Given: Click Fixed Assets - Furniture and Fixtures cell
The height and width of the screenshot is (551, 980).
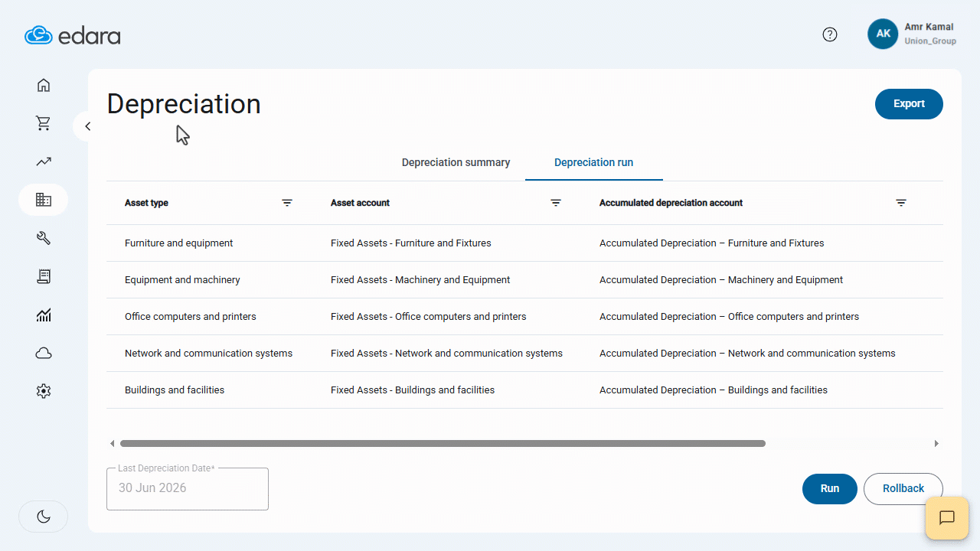Looking at the screenshot, I should [411, 243].
